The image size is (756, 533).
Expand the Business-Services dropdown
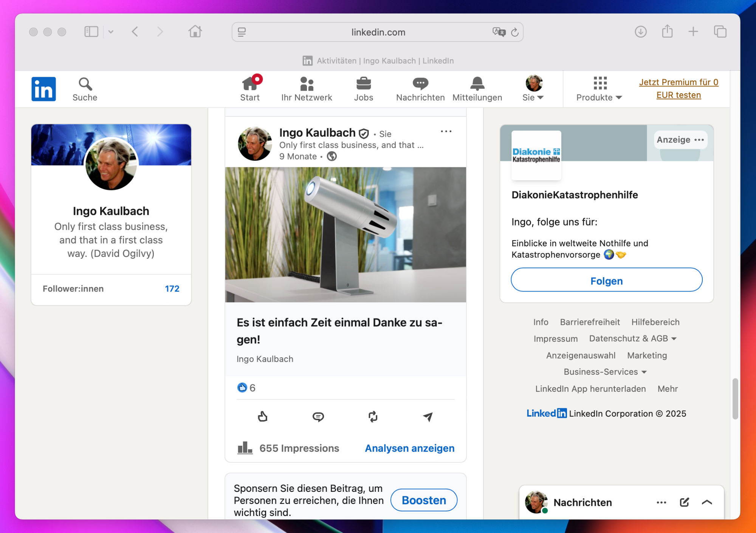(x=605, y=372)
